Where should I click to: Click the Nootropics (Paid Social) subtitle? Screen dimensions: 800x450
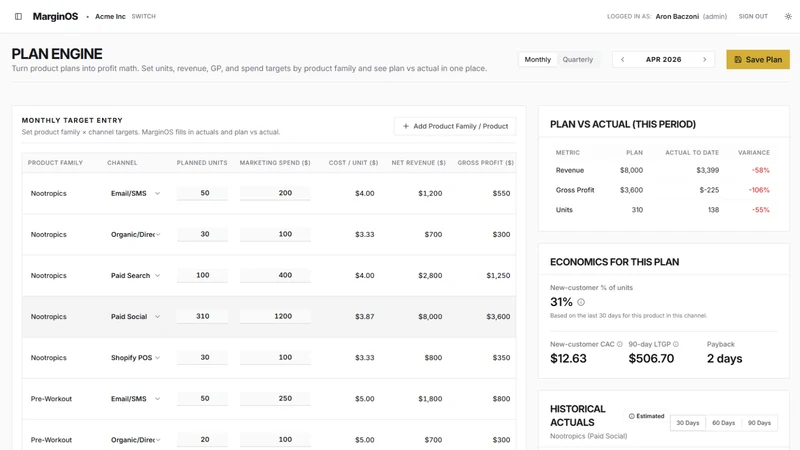[588, 436]
